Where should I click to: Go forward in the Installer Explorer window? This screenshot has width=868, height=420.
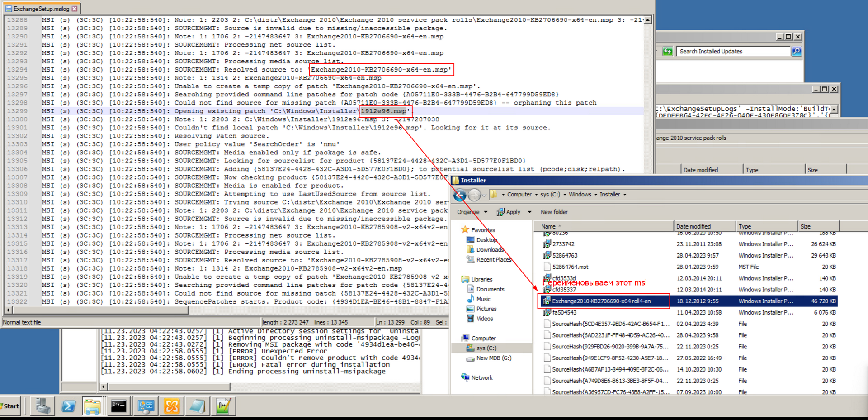474,195
